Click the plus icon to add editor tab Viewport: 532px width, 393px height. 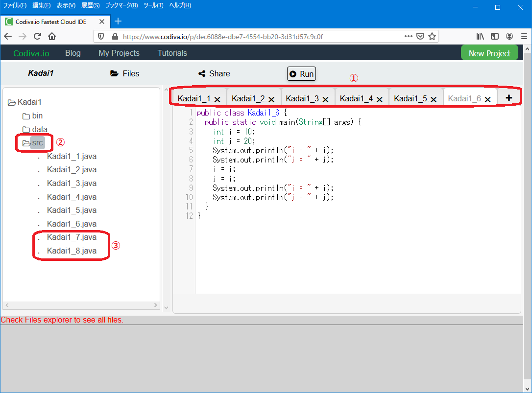point(509,97)
